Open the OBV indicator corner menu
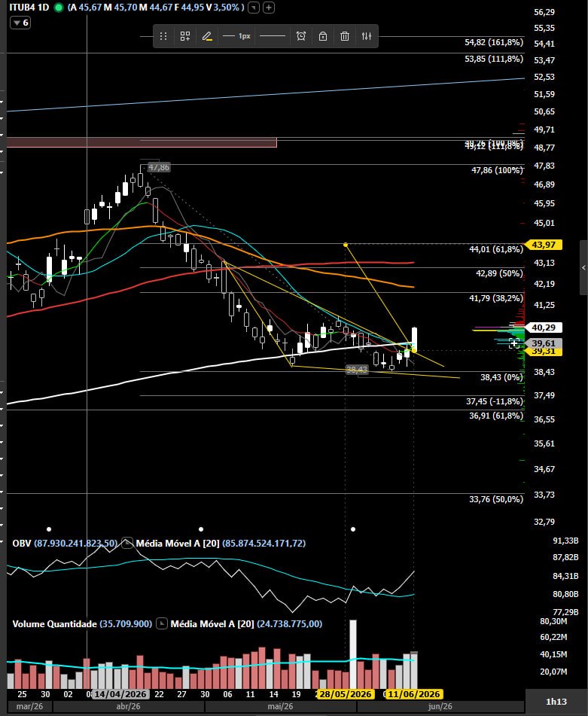This screenshot has width=588, height=716. (127, 543)
